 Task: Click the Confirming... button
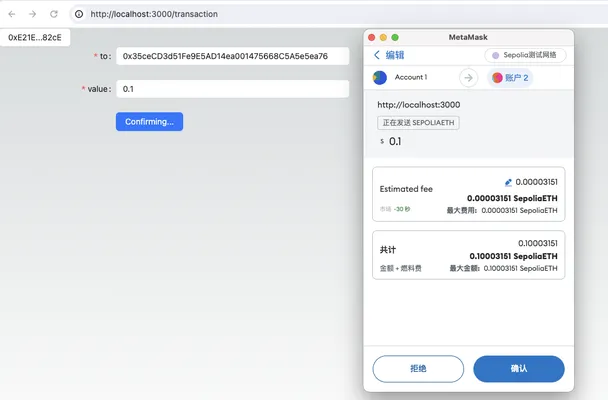tap(149, 122)
